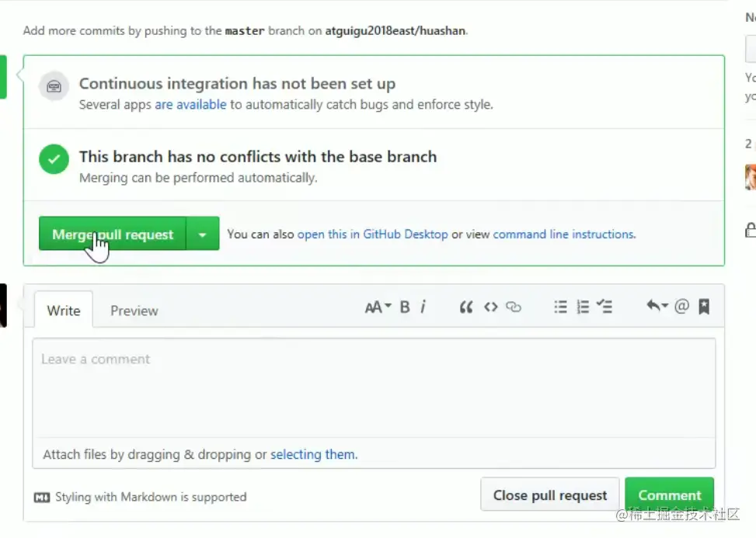The height and width of the screenshot is (538, 756).
Task: Insert a numbered list
Action: click(583, 307)
